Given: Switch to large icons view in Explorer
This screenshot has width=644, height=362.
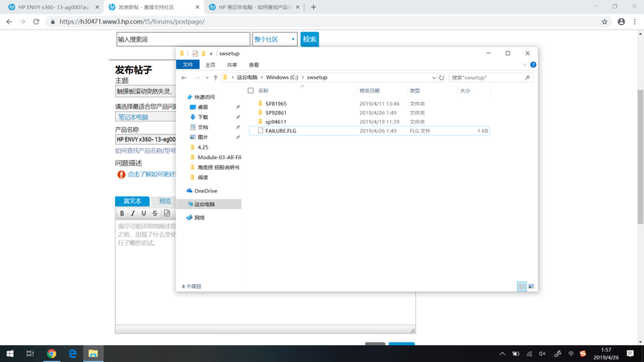Looking at the screenshot, I should (x=531, y=286).
